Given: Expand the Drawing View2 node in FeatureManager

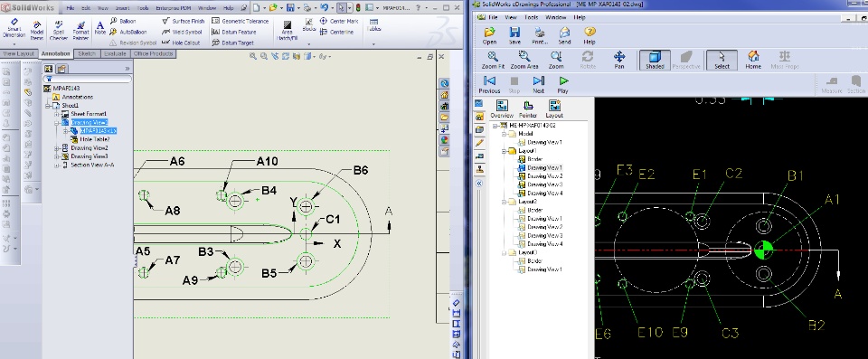Looking at the screenshot, I should 57,148.
